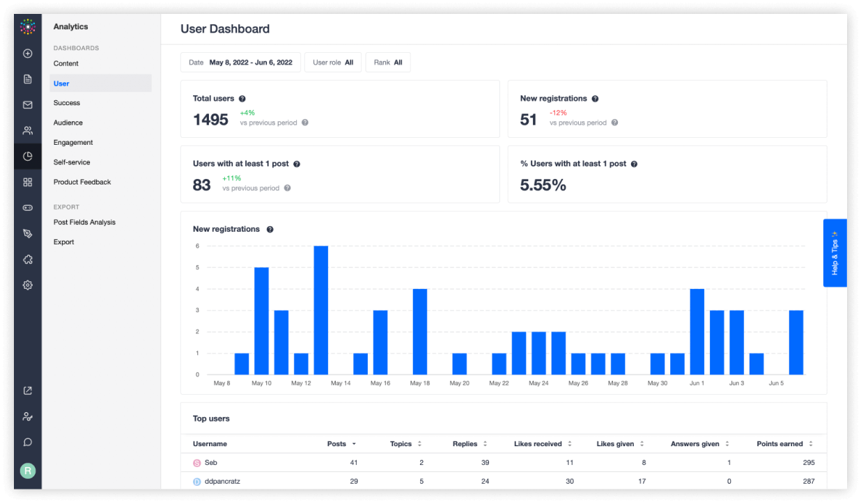Viewport: 861px width, 504px height.
Task: Open Seb's profile from Top users
Action: (210, 462)
